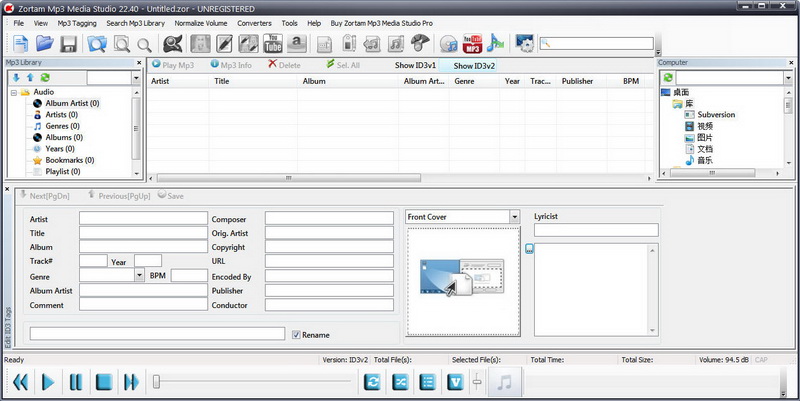Open the Front Cover dropdown
800x401 pixels.
coord(514,217)
